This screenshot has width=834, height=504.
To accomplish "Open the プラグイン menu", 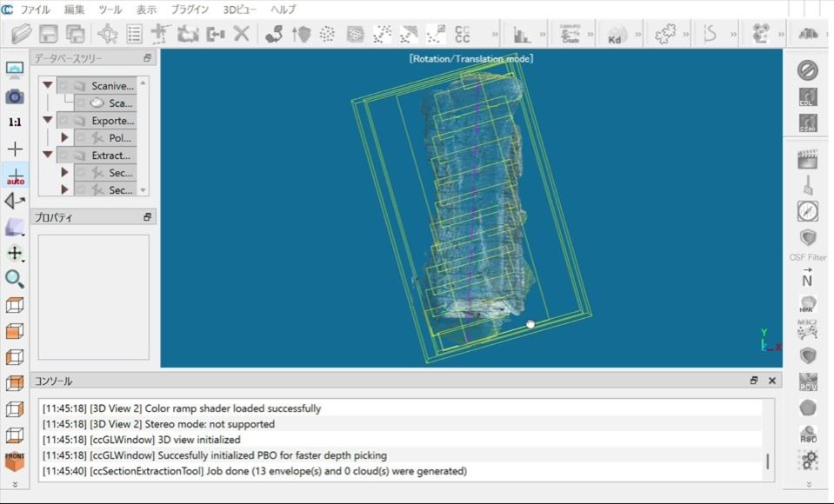I will pos(190,10).
